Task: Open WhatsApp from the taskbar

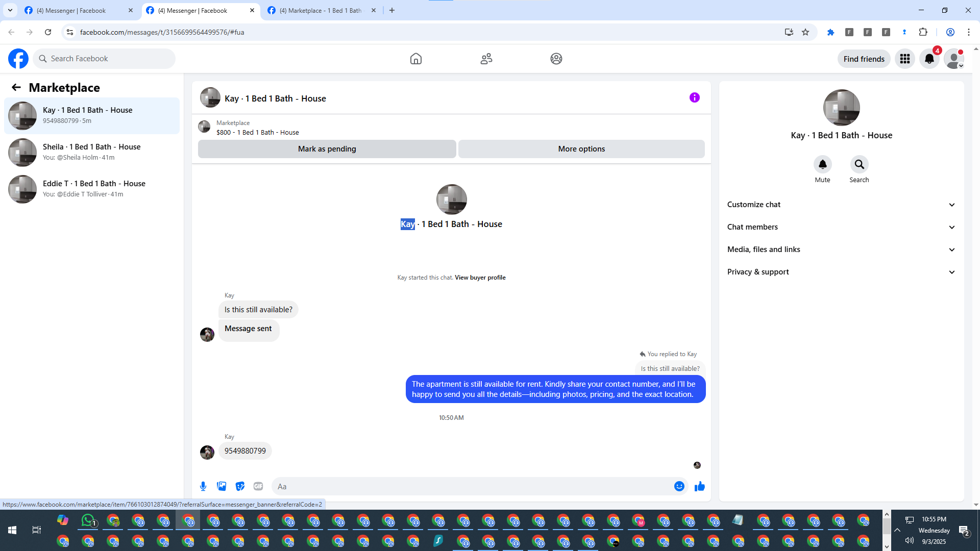Action: [x=88, y=520]
